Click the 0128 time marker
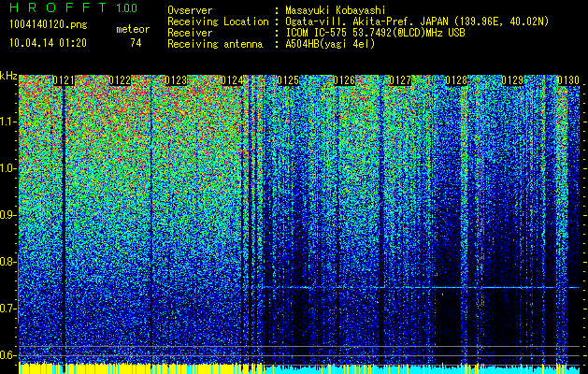588x374 pixels. tap(456, 80)
